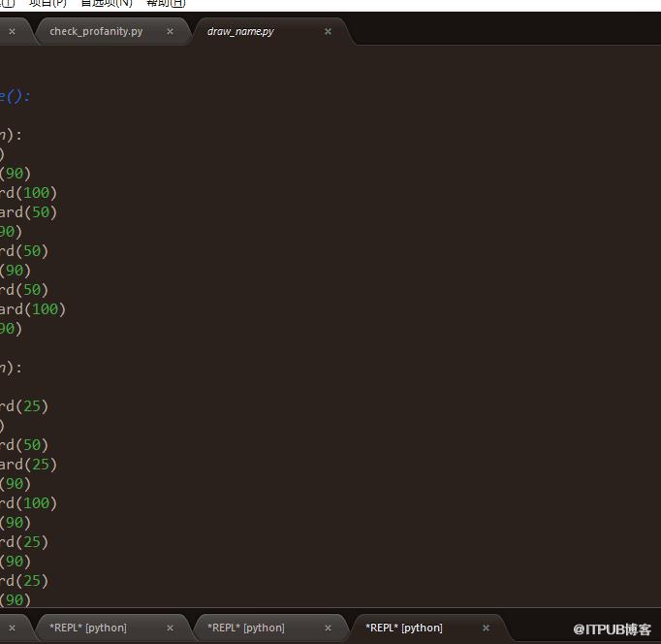Click the code line 'ard(25)'
Screen dimensions: 661x644
coord(28,465)
